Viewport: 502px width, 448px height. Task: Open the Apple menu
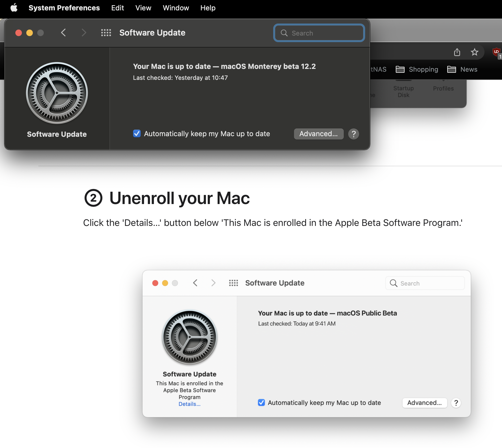(14, 8)
